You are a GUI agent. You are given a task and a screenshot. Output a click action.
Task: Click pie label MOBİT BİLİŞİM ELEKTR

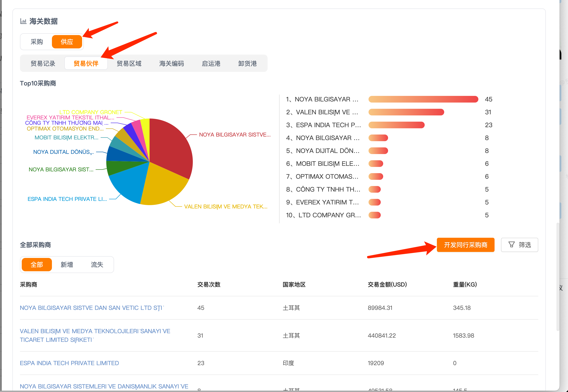point(67,138)
